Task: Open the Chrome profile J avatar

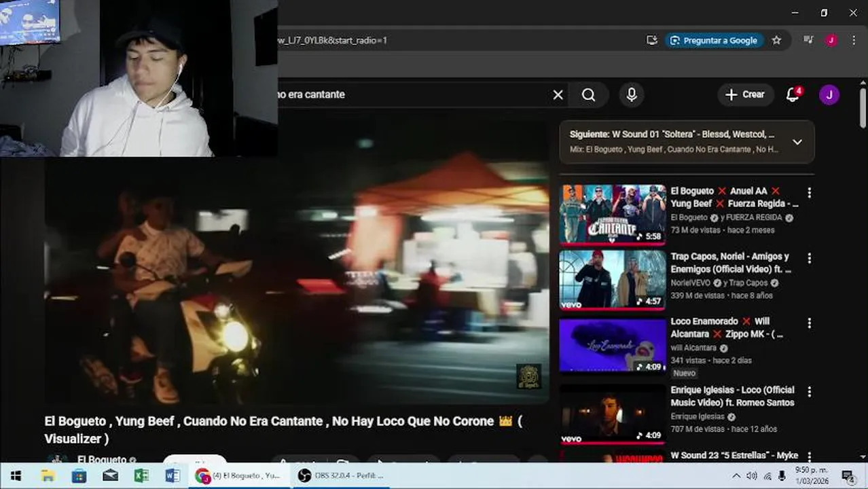Action: coord(831,40)
